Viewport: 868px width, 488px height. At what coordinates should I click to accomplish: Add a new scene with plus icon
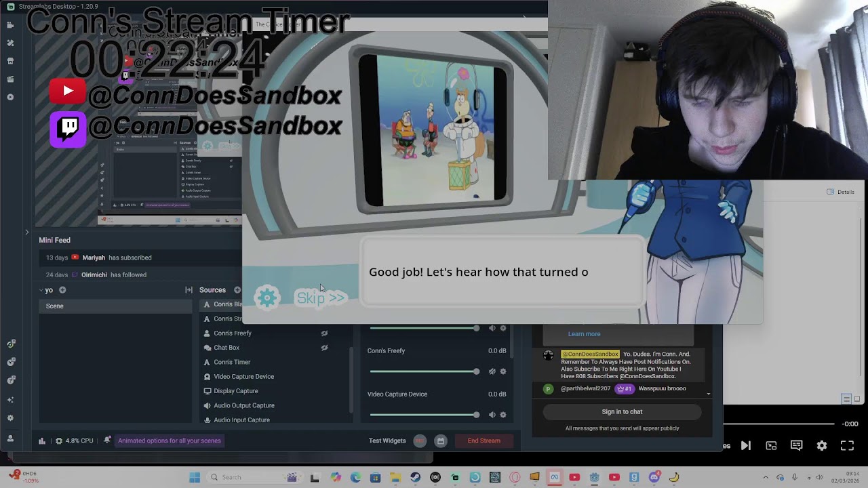62,290
